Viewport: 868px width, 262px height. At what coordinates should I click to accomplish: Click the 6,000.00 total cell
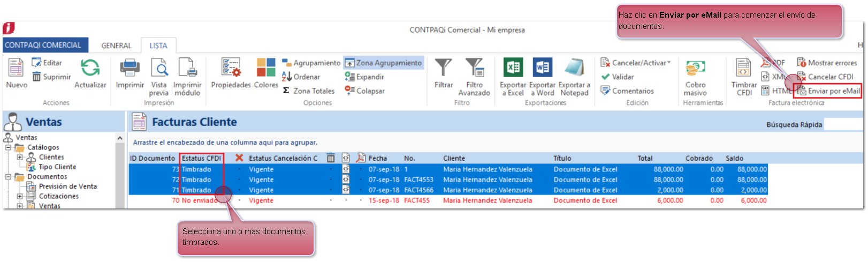(670, 200)
